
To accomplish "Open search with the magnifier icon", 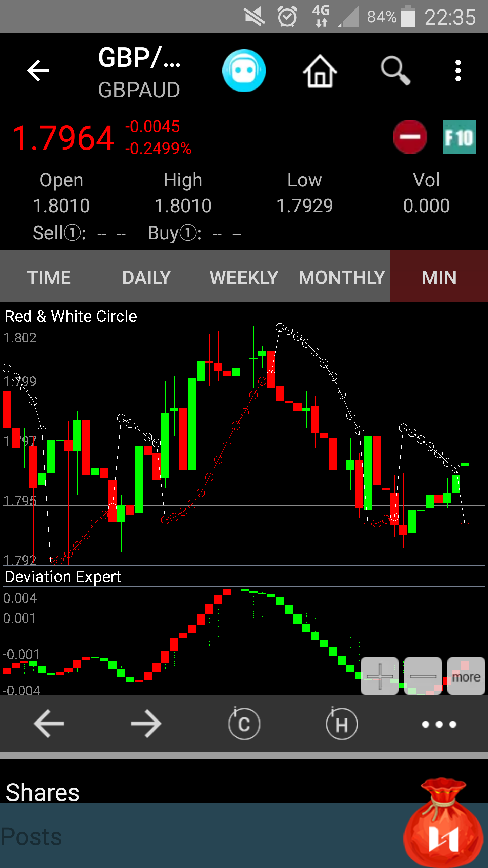I will (395, 71).
